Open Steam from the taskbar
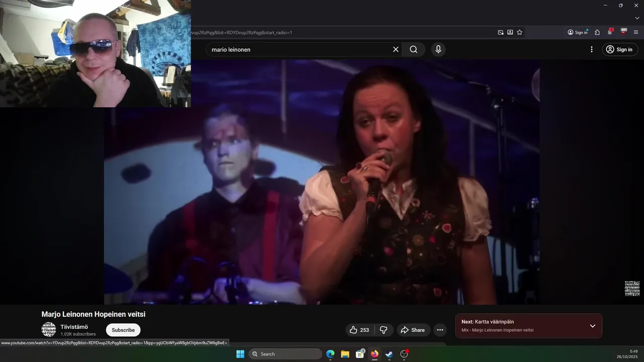The image size is (644, 362). [x=389, y=354]
